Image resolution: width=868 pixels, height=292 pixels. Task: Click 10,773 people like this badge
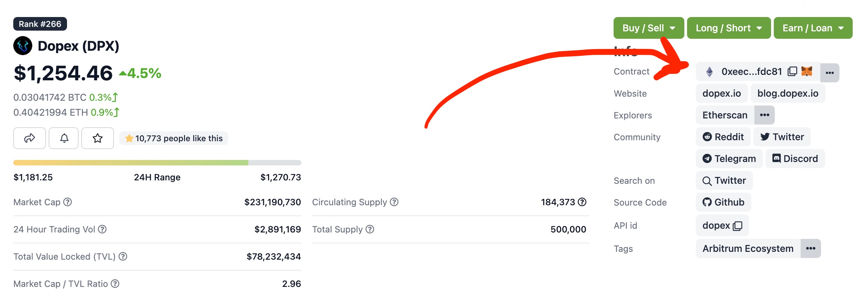pos(173,138)
